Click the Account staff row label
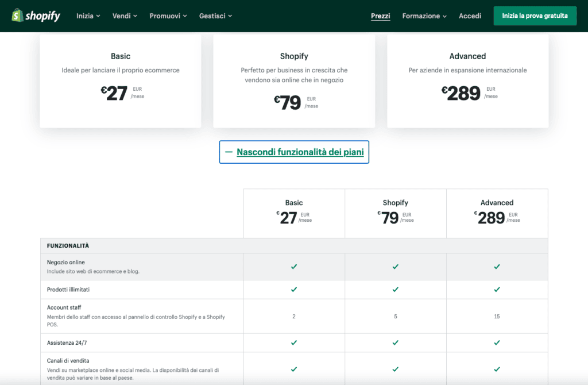588x385 pixels. [64, 307]
